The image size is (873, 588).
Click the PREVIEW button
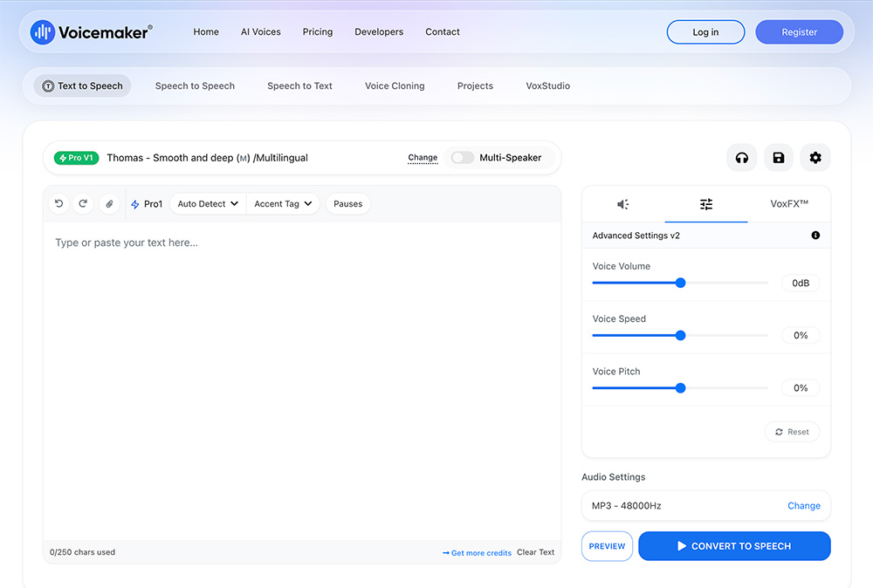[x=607, y=546]
